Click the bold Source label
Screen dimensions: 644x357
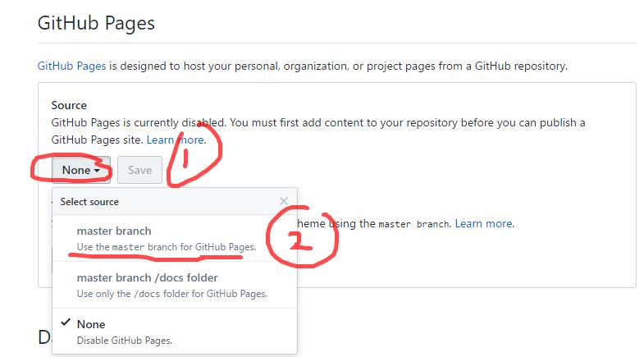[69, 105]
